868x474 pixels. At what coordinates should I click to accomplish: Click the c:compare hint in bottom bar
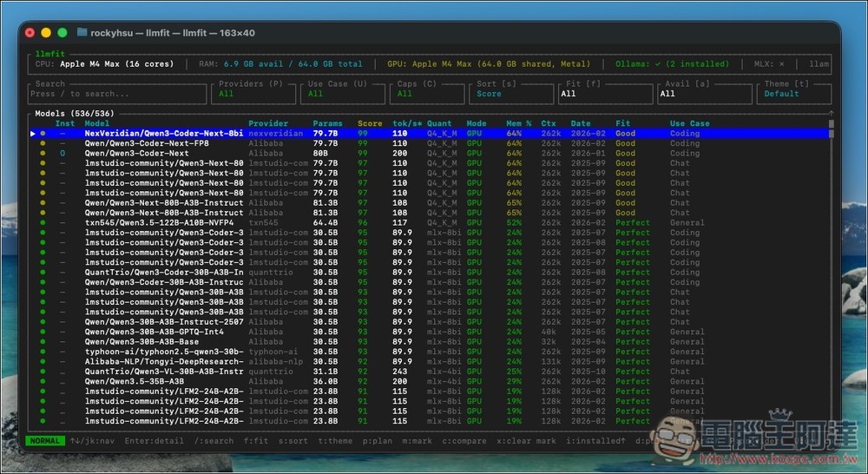pos(465,441)
